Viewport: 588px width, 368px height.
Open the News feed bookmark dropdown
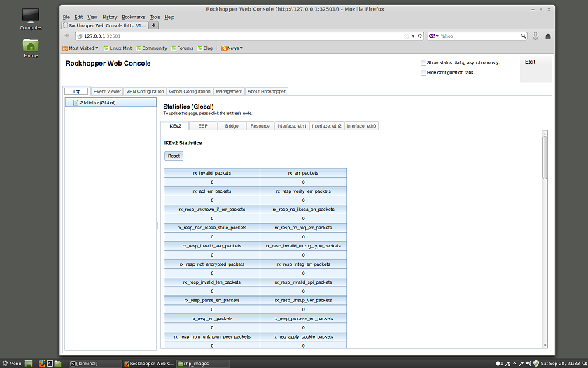pos(232,48)
